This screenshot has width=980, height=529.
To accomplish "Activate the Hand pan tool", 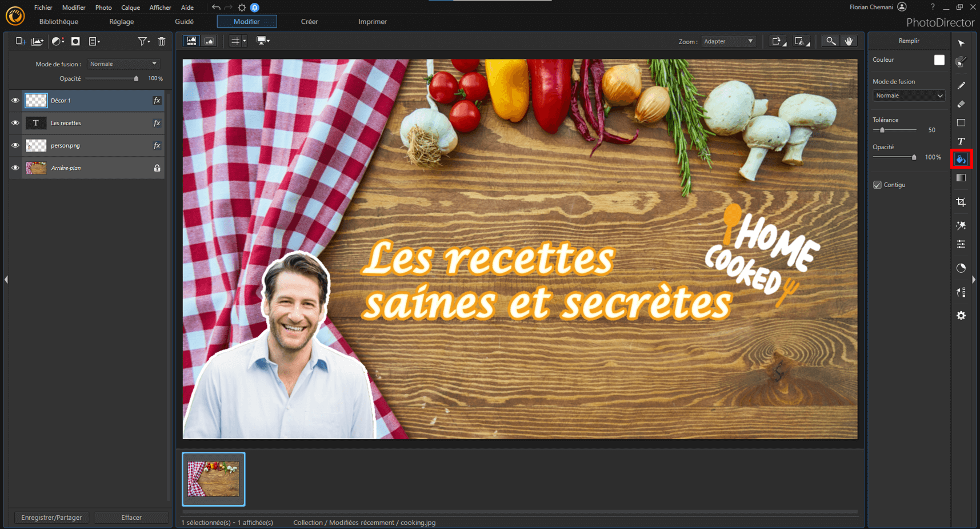I will pyautogui.click(x=849, y=41).
